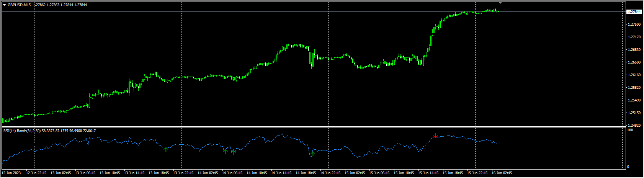This screenshot has width=644, height=178.
Task: Click the current price tag 1.27844
Action: (634, 12)
